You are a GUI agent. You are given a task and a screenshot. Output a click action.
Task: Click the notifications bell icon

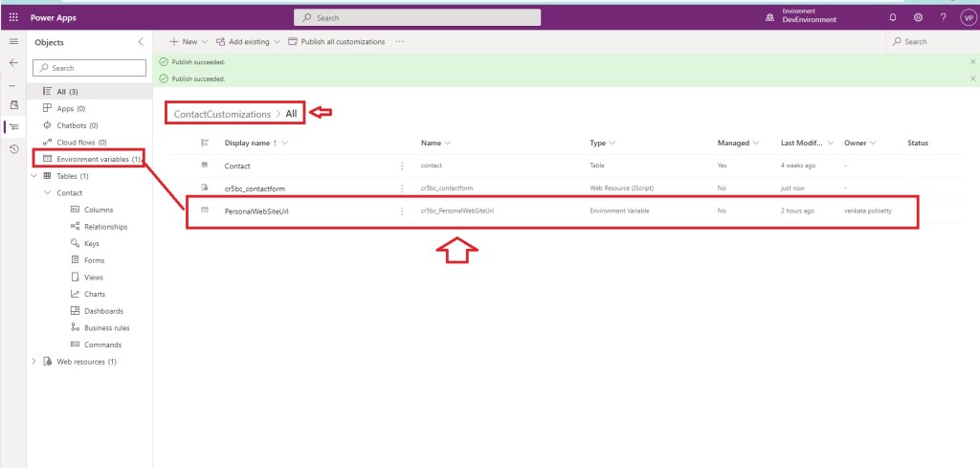(893, 17)
